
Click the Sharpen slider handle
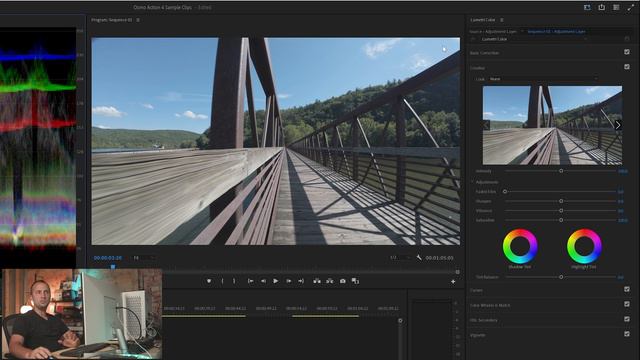(x=561, y=201)
